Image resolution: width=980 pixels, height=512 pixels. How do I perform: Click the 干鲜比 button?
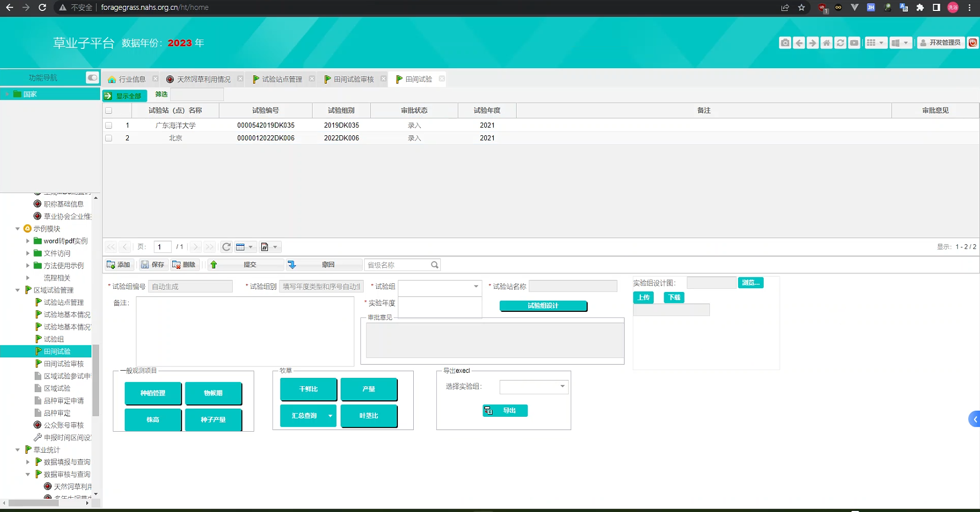309,389
